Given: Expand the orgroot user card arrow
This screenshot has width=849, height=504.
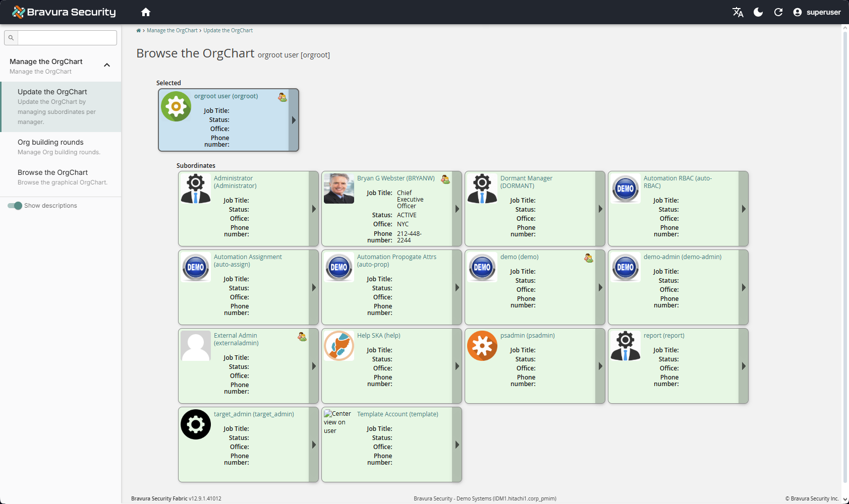Looking at the screenshot, I should [x=294, y=120].
